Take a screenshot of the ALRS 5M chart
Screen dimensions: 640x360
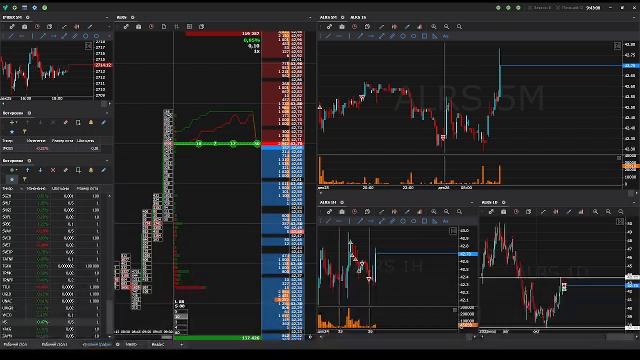pos(342,27)
